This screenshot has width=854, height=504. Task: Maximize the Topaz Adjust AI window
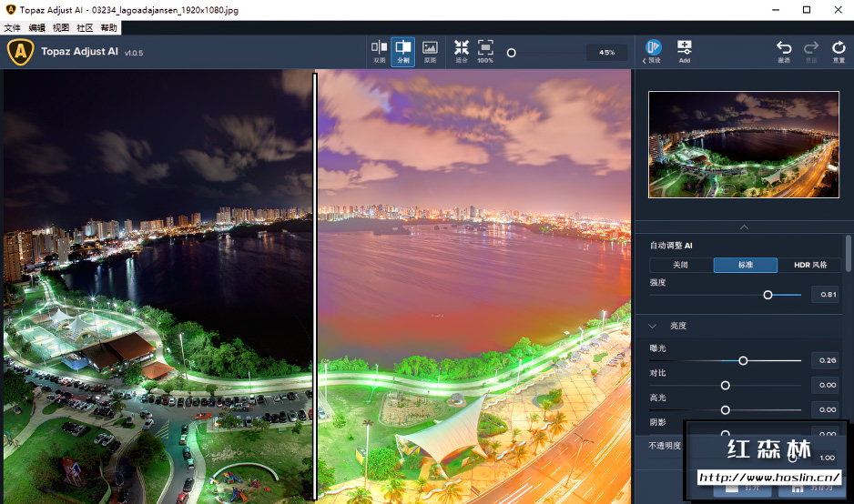coord(807,10)
